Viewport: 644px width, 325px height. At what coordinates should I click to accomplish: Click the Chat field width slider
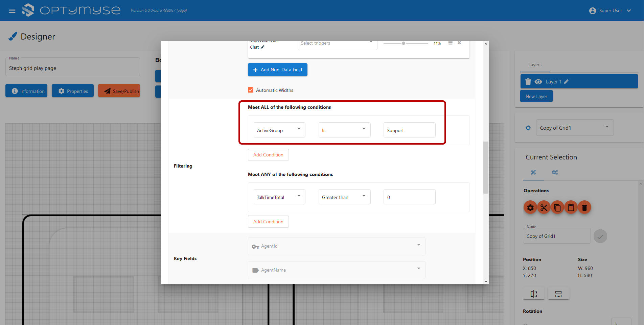click(x=406, y=43)
